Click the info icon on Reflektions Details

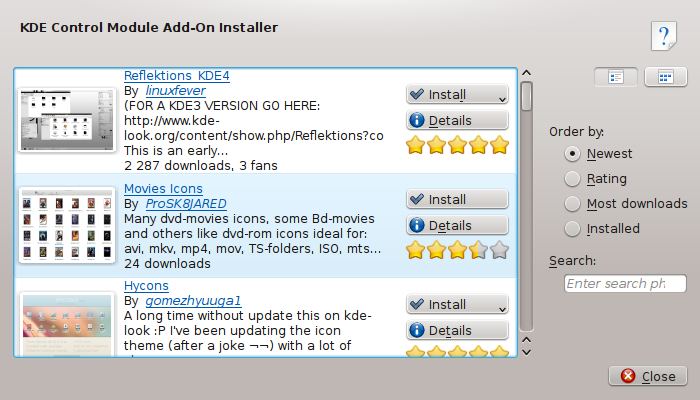(x=419, y=121)
